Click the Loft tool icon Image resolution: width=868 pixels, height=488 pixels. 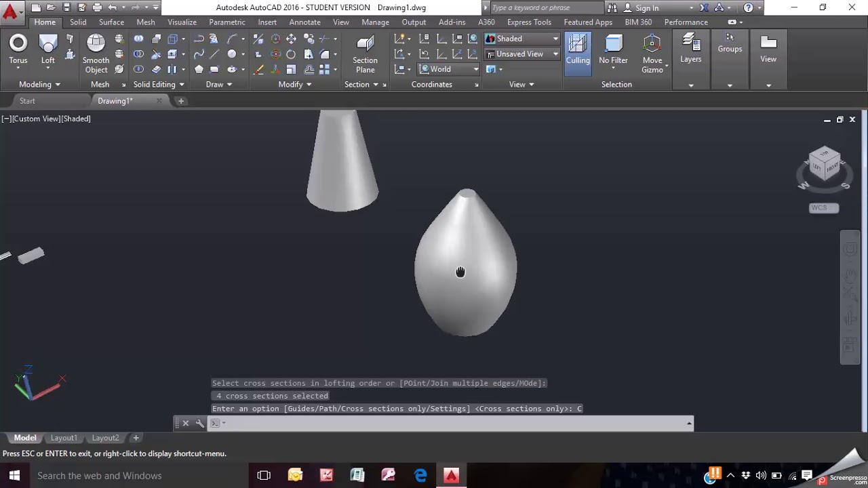tap(47, 49)
